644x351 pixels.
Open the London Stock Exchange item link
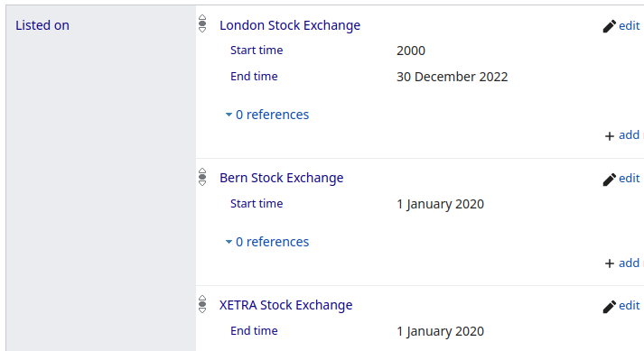290,25
